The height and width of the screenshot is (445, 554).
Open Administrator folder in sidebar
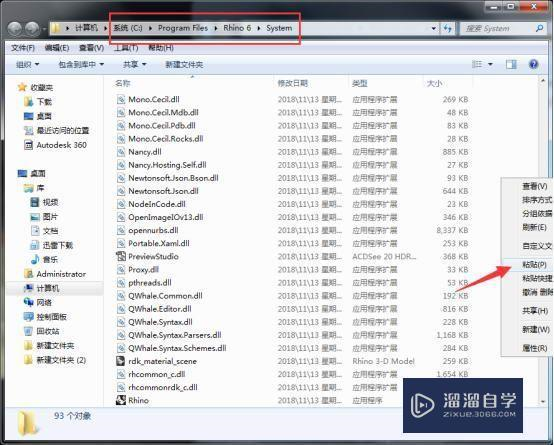55,274
